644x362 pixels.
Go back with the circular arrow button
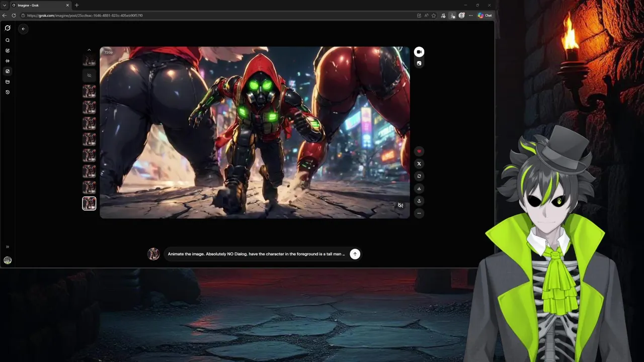(x=23, y=29)
